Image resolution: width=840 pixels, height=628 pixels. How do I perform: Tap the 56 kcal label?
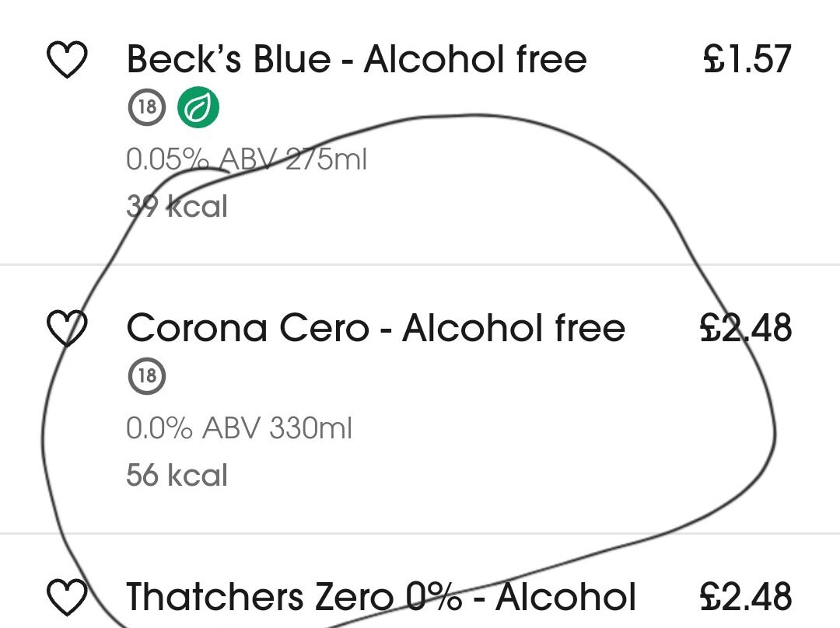(177, 475)
